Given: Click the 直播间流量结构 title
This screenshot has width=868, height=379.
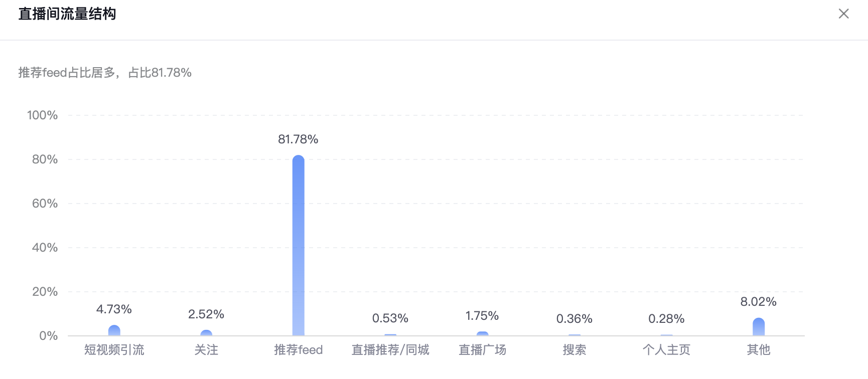Looking at the screenshot, I should [67, 14].
